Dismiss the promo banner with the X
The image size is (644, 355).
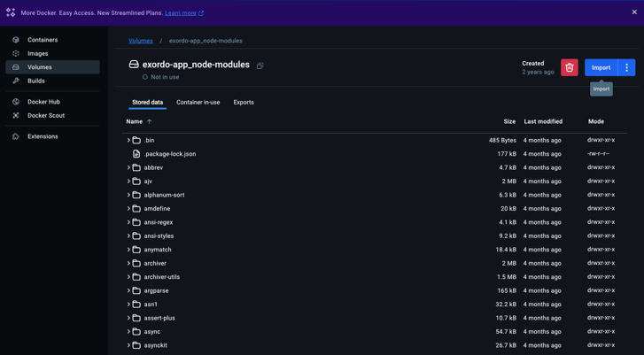pyautogui.click(x=634, y=12)
